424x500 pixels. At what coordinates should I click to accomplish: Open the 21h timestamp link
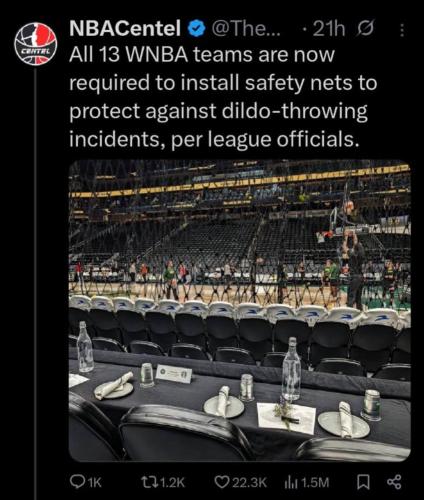coord(329,29)
